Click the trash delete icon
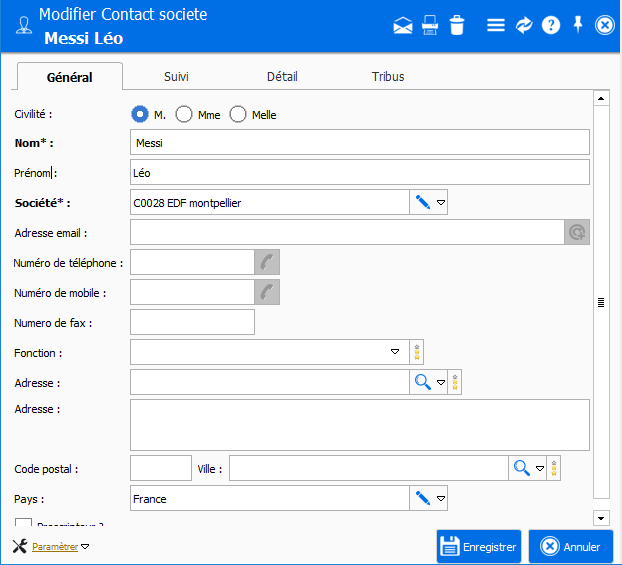Viewport: 622px width, 565px height. 457,26
